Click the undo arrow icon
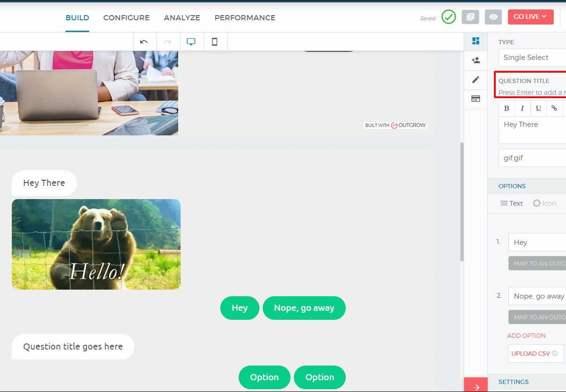This screenshot has width=566, height=392. (x=144, y=42)
